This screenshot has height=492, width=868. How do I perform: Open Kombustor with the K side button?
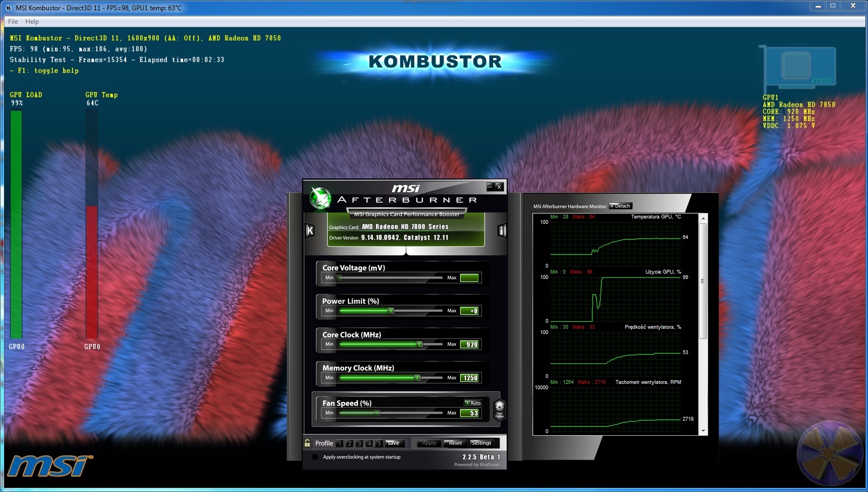pos(309,231)
